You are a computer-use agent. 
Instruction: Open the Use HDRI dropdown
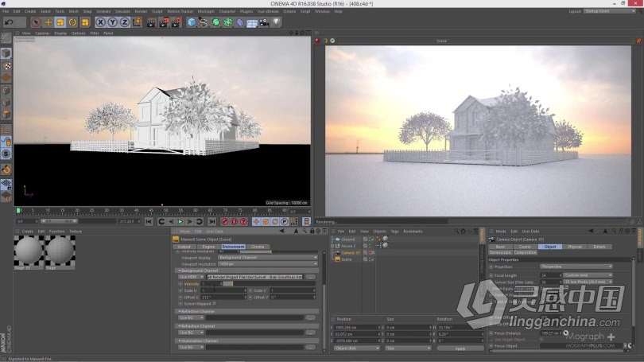pyautogui.click(x=191, y=278)
